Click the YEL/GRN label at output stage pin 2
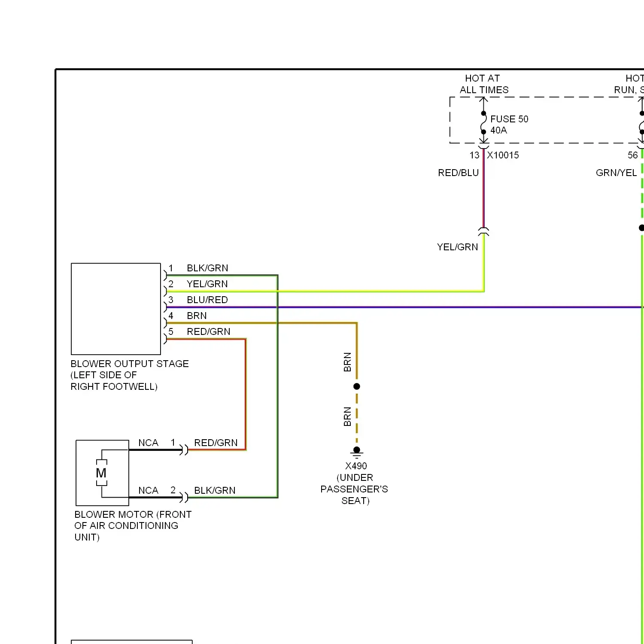Screen dimensions: 644x644 click(x=207, y=284)
